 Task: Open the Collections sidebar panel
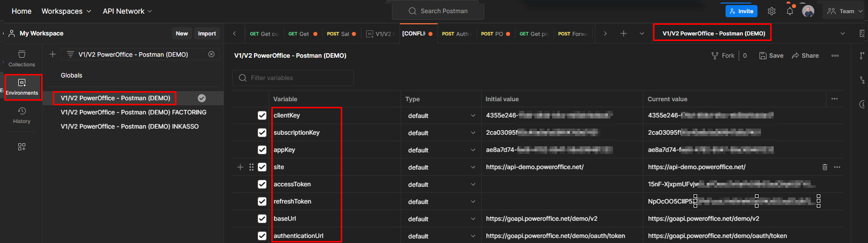22,58
